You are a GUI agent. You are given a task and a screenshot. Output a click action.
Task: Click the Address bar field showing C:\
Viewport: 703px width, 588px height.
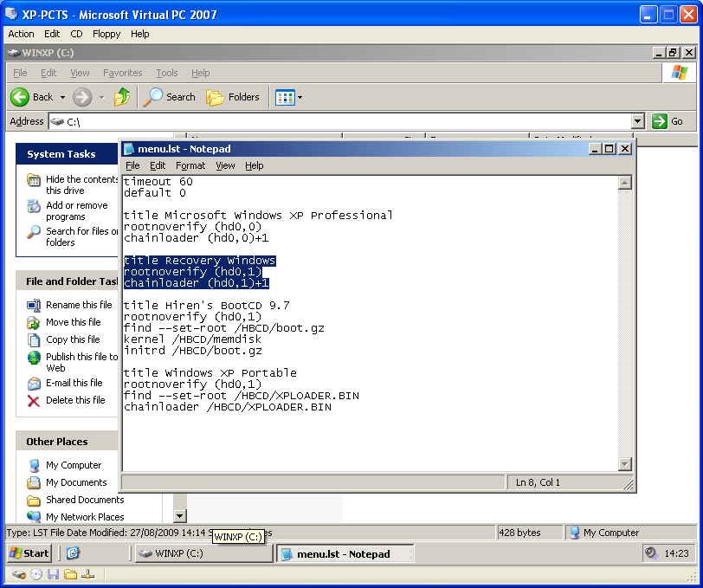click(x=340, y=121)
